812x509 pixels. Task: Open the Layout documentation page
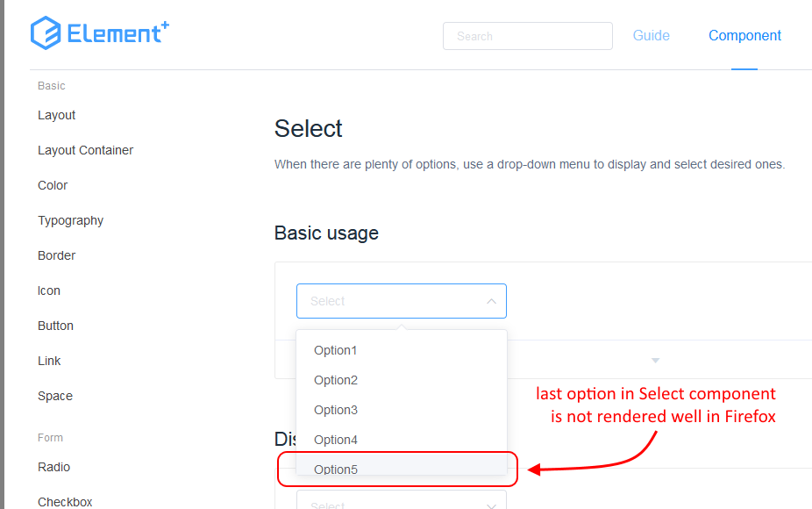(x=56, y=115)
